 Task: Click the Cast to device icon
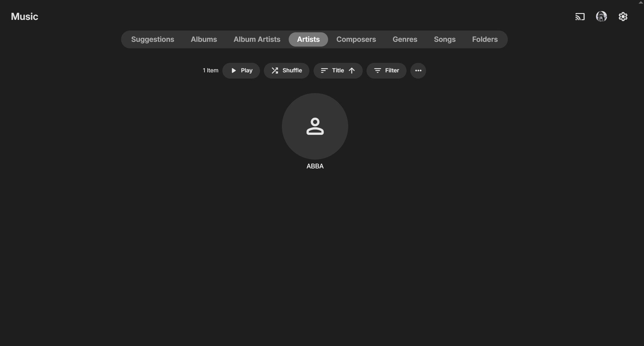[x=580, y=17]
